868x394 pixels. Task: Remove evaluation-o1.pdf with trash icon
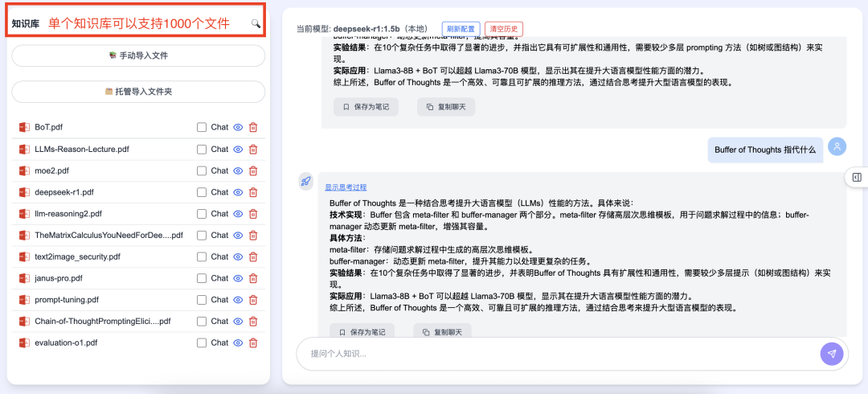click(253, 343)
